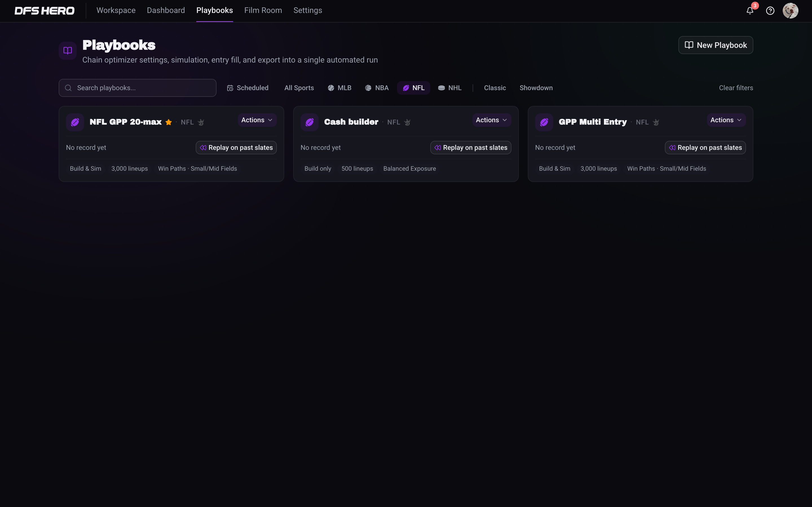Enable the Showdown format filter

point(536,88)
